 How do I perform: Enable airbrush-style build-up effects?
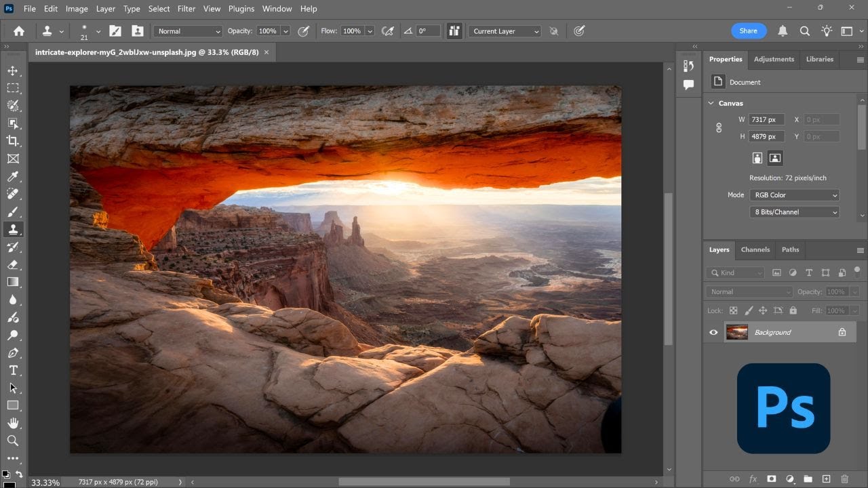pyautogui.click(x=388, y=31)
